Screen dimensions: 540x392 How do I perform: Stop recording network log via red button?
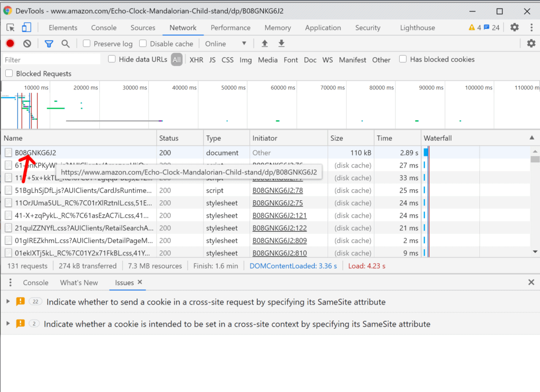11,43
